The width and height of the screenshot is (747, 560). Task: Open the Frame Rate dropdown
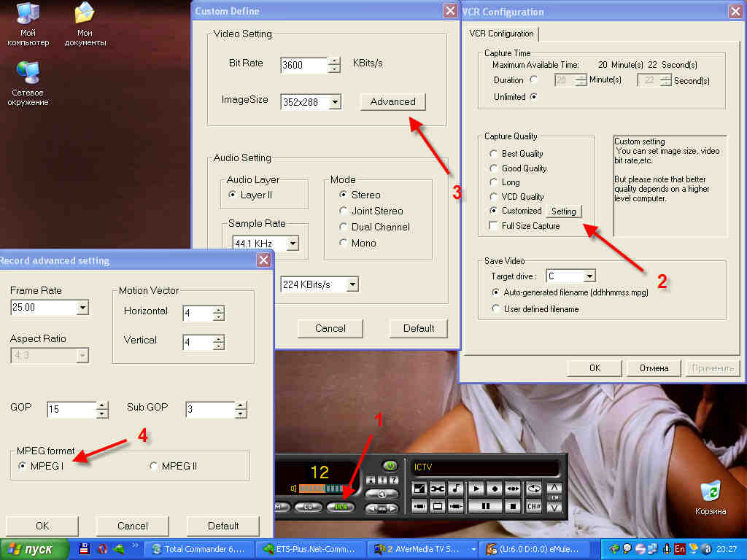pyautogui.click(x=82, y=308)
